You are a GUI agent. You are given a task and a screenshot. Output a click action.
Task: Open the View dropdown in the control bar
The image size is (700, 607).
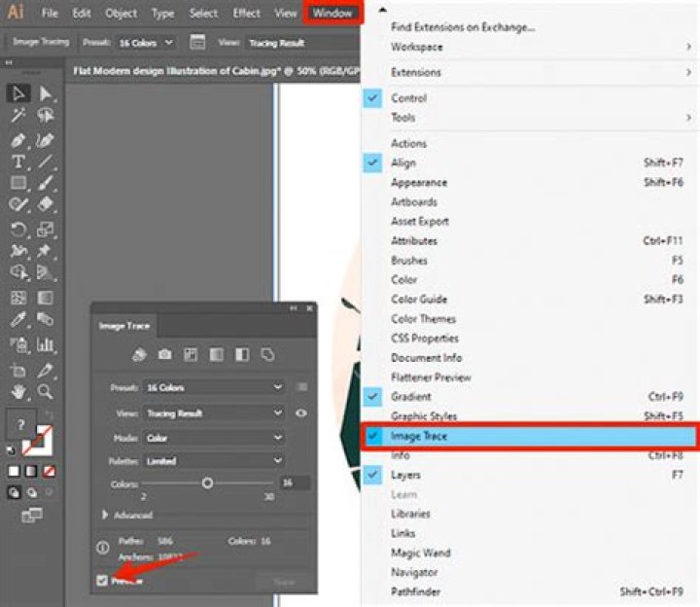pos(301,43)
